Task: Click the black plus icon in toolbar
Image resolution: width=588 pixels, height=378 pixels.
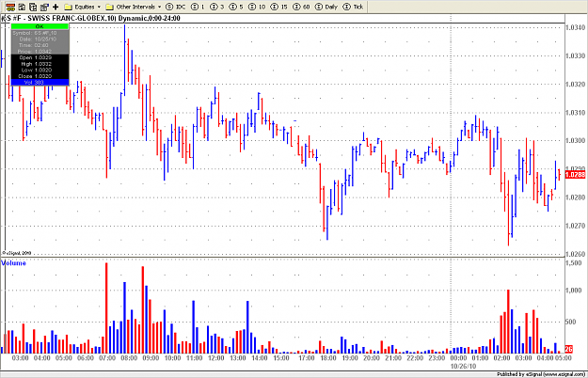Action: 56,7
